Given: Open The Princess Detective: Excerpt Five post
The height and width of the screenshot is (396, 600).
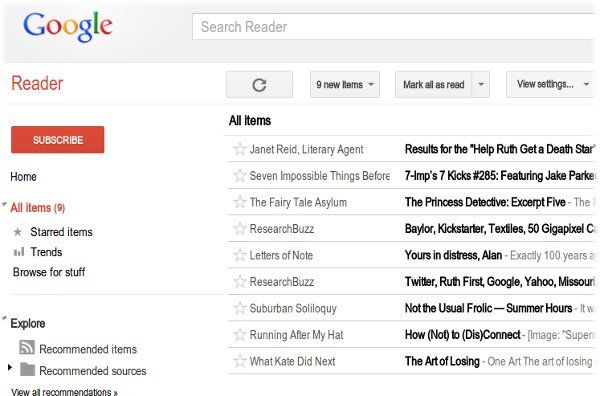Looking at the screenshot, I should point(485,202).
